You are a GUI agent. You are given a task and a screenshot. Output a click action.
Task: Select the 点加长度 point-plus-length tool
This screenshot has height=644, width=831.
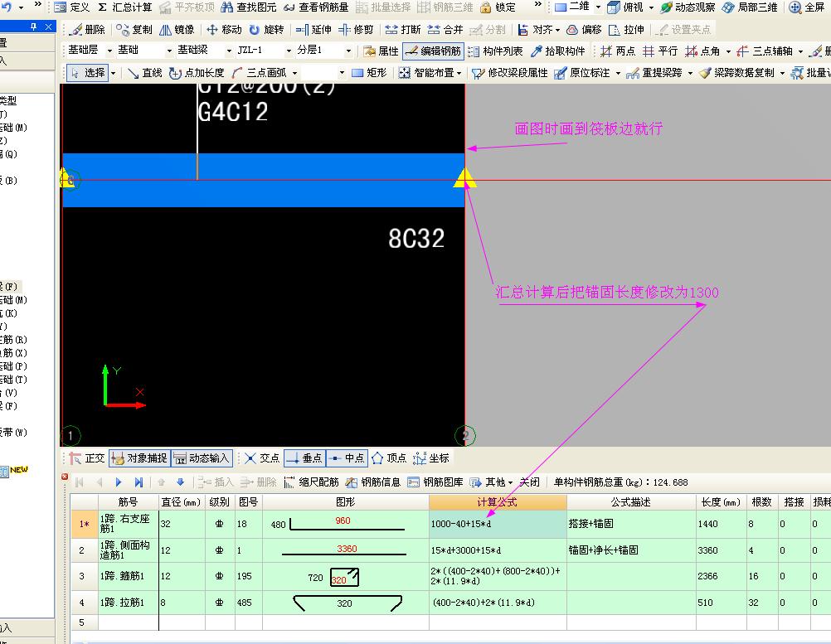pos(197,73)
